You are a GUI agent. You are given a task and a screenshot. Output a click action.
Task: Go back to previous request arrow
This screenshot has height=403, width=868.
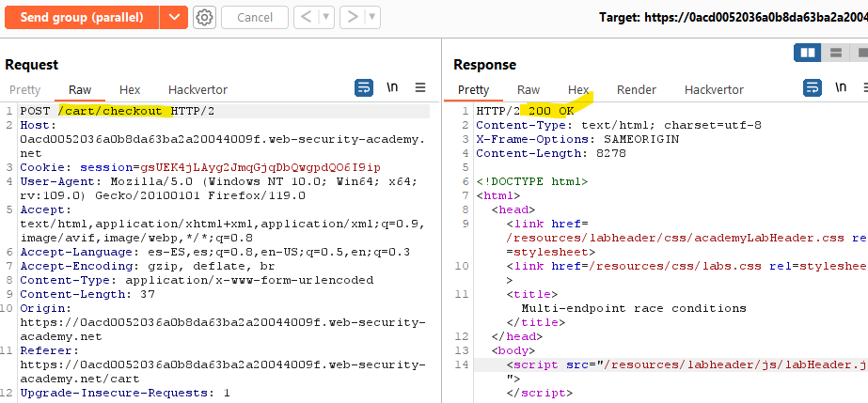click(307, 17)
